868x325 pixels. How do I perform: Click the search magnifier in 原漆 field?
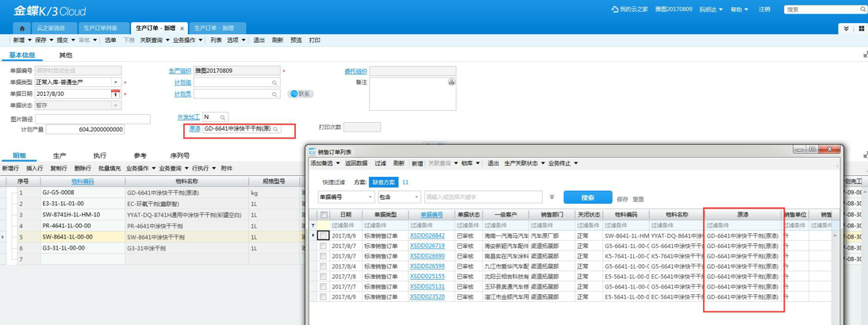click(x=276, y=128)
